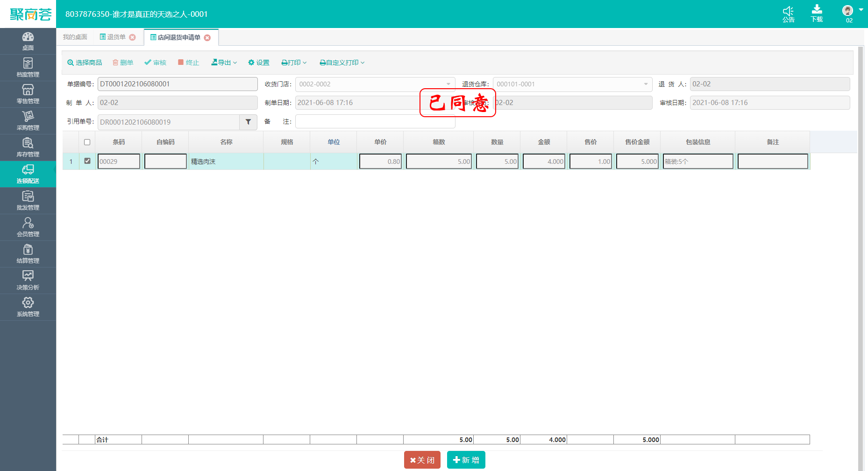868x471 pixels.
Task: Click the 条码 cell 00029
Action: (x=119, y=161)
